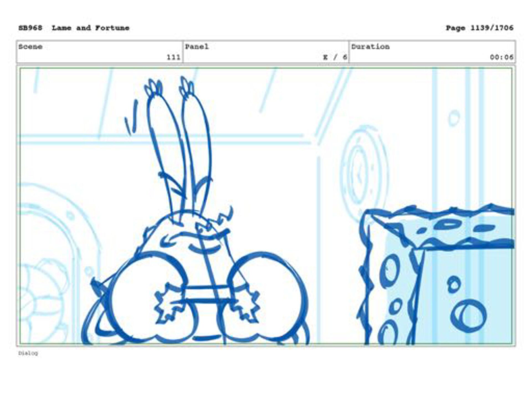Click the panel value 'E / 6'
This screenshot has height=412, width=532.
click(335, 57)
